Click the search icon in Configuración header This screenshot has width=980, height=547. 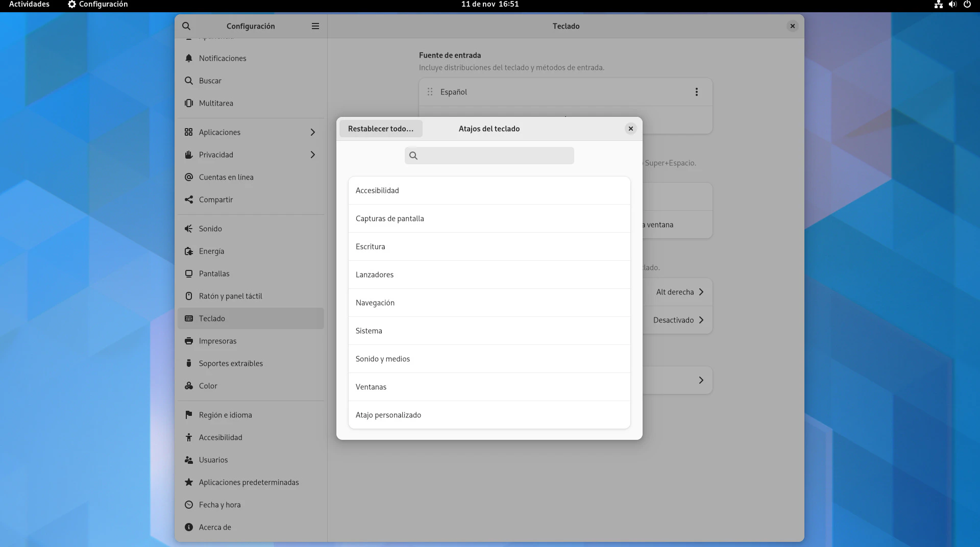pos(186,26)
